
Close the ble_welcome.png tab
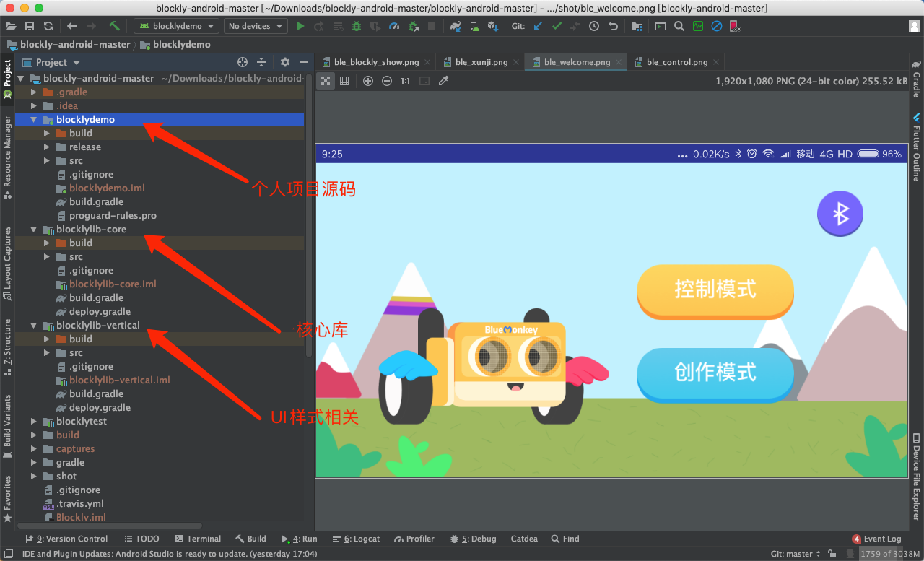click(619, 62)
